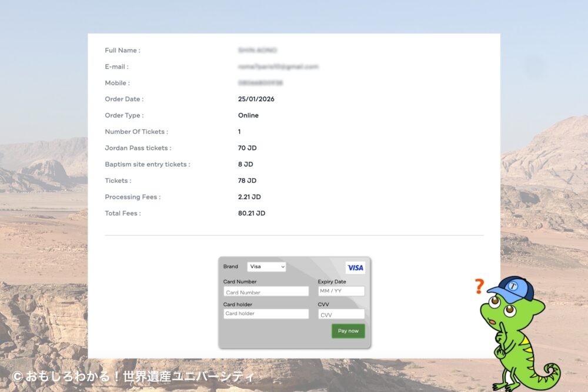Click the blurred Full Name value
This screenshot has height=392, width=588.
(258, 51)
